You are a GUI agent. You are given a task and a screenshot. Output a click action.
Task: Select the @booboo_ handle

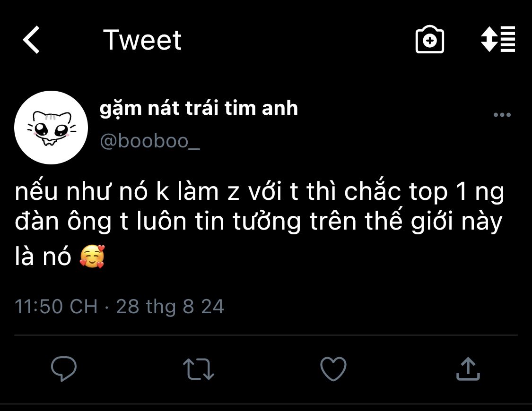point(149,141)
